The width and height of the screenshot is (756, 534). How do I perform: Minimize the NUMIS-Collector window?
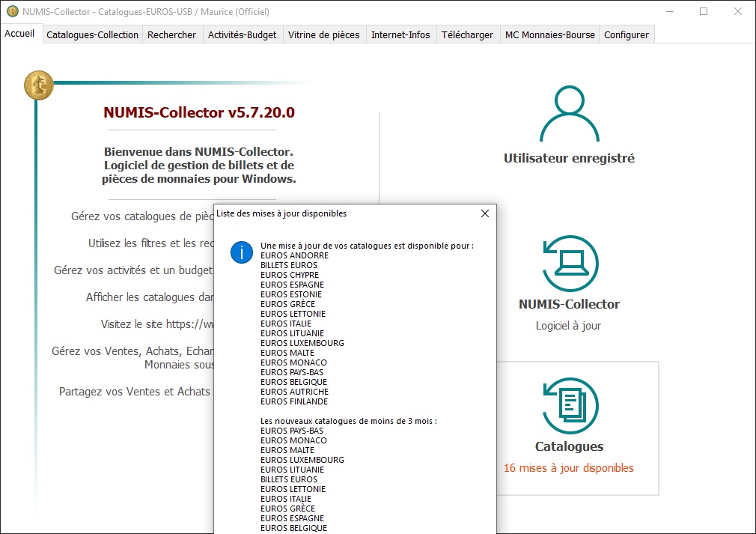click(x=670, y=11)
